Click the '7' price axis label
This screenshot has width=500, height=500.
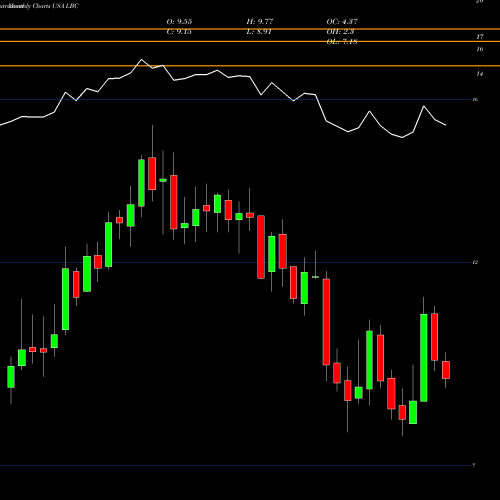pyautogui.click(x=474, y=465)
